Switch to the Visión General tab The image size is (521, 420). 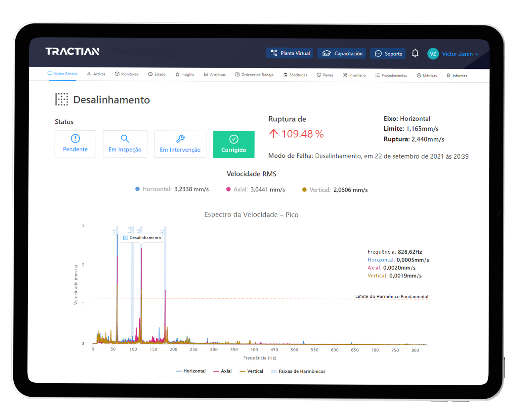(x=63, y=74)
